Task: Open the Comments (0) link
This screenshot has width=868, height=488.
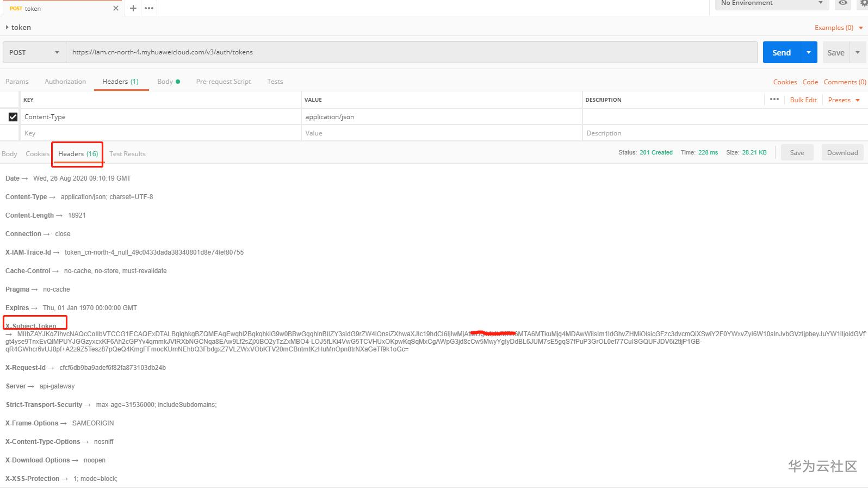Action: point(845,82)
